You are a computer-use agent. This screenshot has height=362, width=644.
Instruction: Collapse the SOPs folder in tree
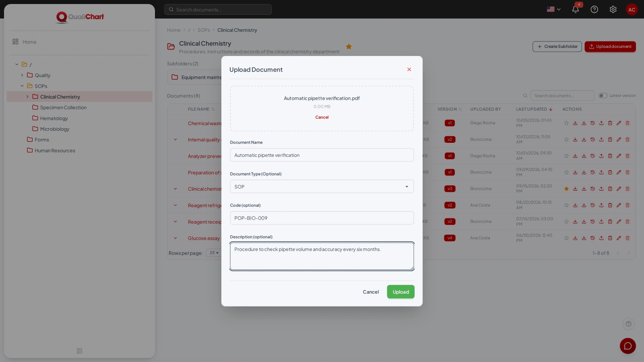[x=22, y=86]
